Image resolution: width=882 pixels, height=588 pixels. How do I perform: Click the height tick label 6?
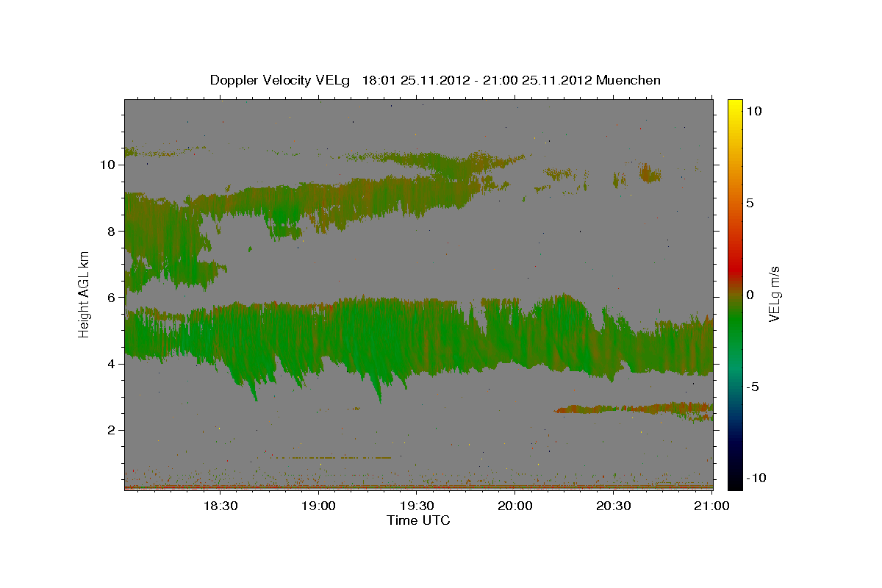[x=111, y=297]
